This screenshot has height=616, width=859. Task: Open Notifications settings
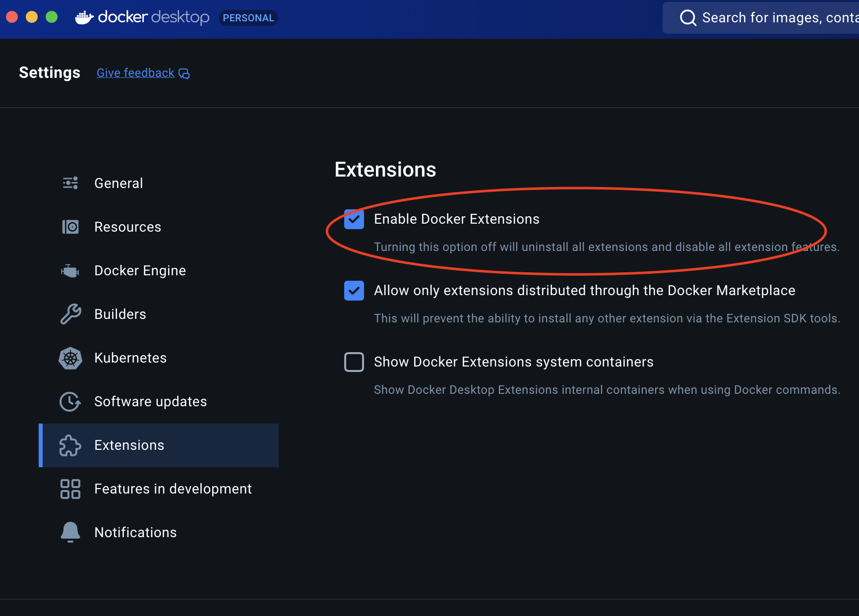159,533
